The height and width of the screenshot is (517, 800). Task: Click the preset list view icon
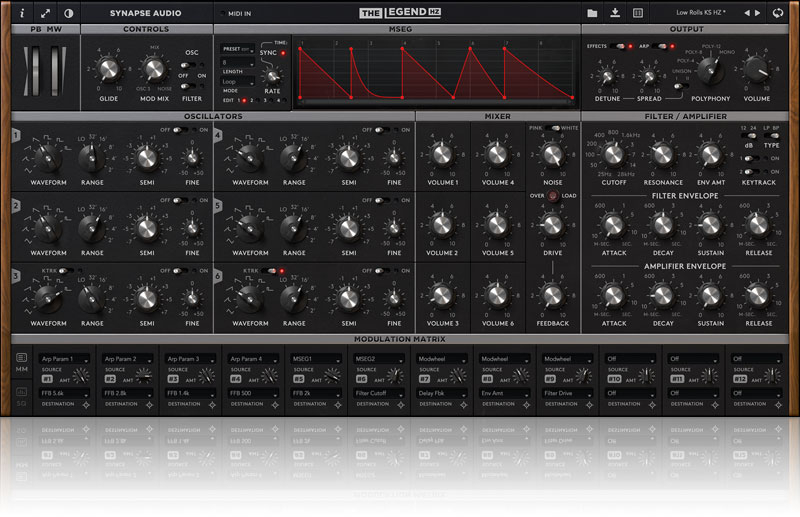(x=637, y=13)
